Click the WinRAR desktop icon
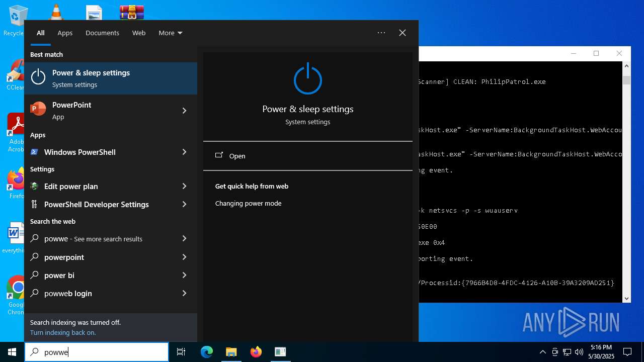Screen dimensions: 644x362 [x=132, y=12]
